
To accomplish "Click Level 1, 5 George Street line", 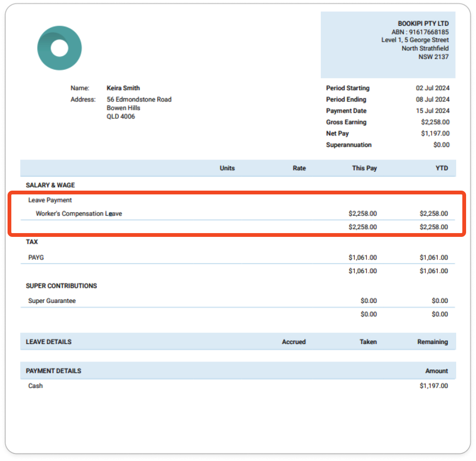I will click(415, 40).
